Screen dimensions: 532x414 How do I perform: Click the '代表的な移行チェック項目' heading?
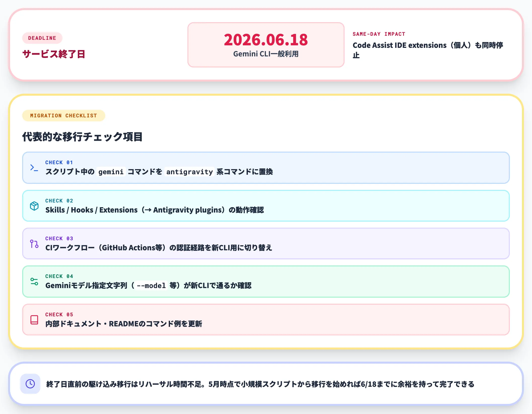82,137
